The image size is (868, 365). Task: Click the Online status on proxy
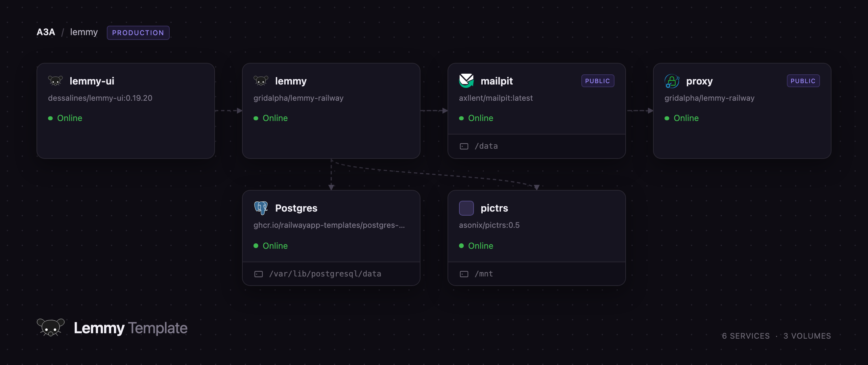tap(686, 118)
